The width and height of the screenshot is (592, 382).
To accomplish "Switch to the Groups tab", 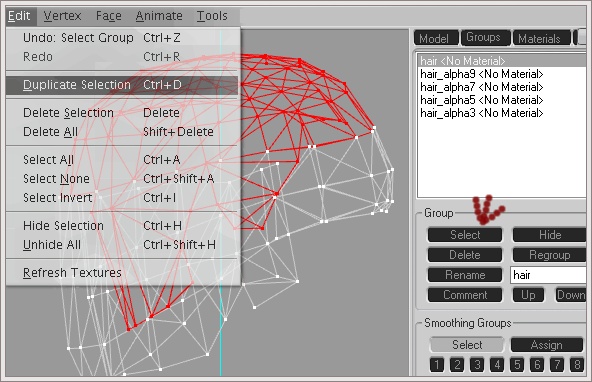I will [486, 38].
